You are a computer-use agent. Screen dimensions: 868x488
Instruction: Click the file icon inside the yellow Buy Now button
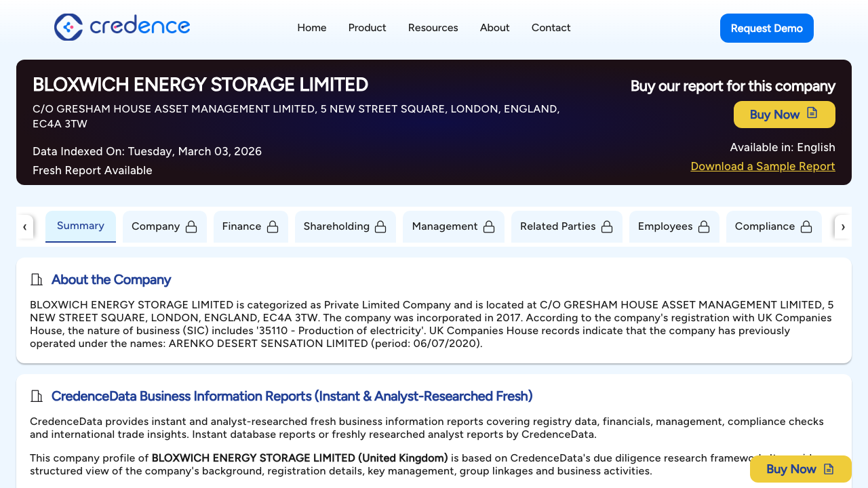tap(812, 114)
